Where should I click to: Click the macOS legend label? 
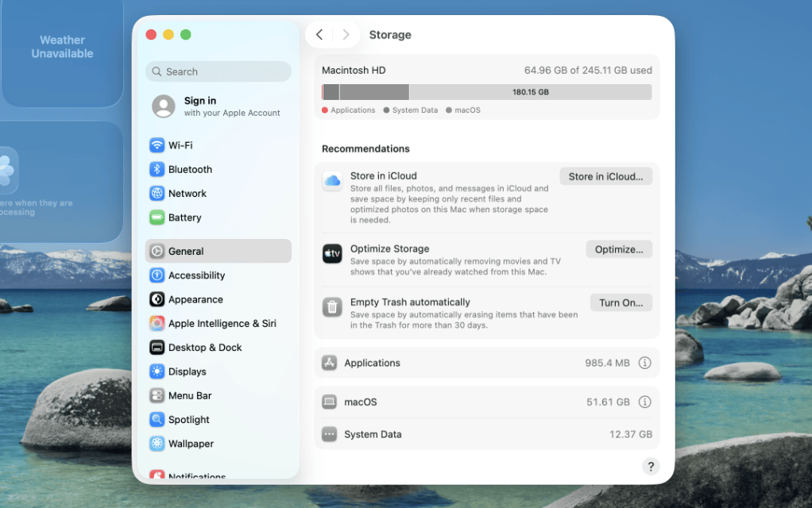[468, 110]
